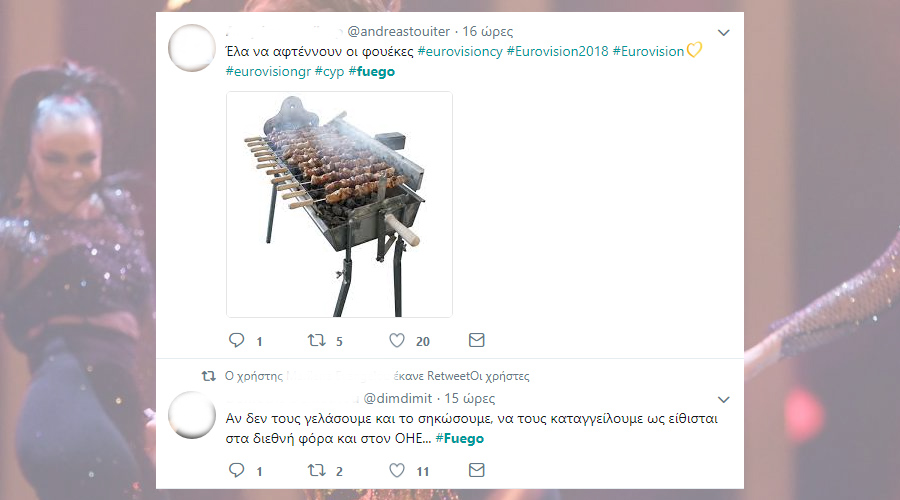The width and height of the screenshot is (900, 500).
Task: Open the #eurovisiongr hashtag
Action: click(x=268, y=71)
